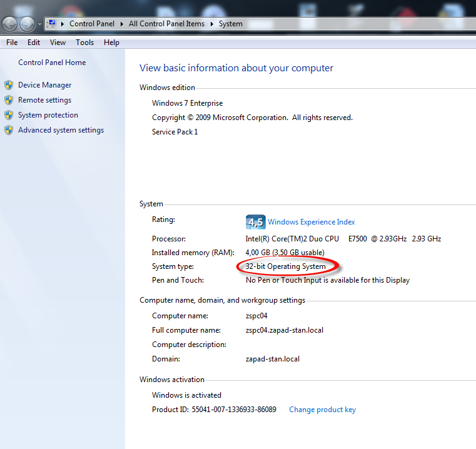Go to Control Panel Home
This screenshot has width=476, height=449.
click(52, 63)
